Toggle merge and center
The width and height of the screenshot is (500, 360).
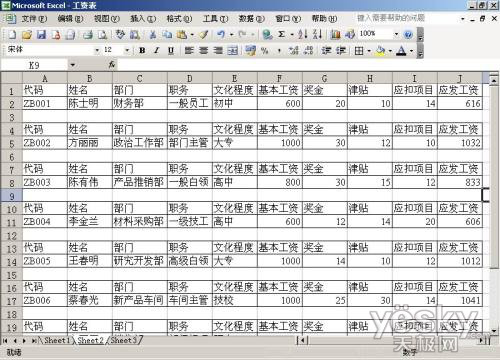[x=233, y=51]
